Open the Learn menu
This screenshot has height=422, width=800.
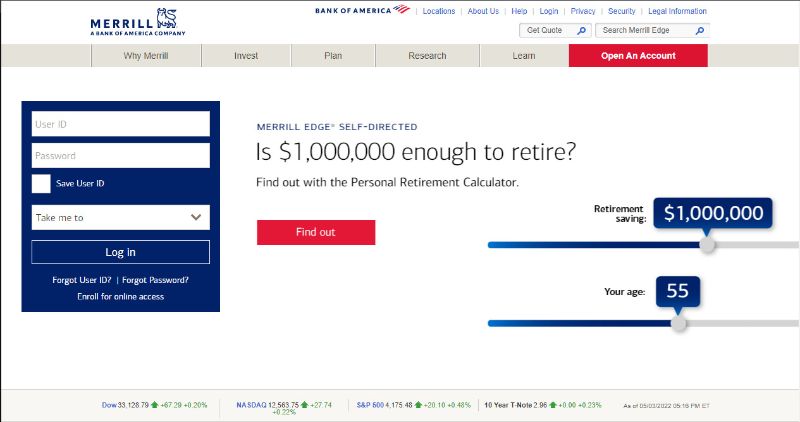(524, 56)
